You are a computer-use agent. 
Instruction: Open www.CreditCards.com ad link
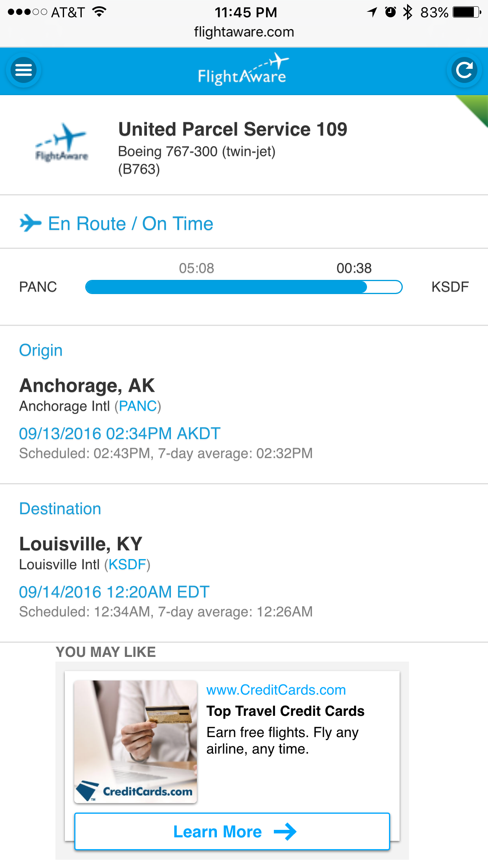click(x=276, y=690)
